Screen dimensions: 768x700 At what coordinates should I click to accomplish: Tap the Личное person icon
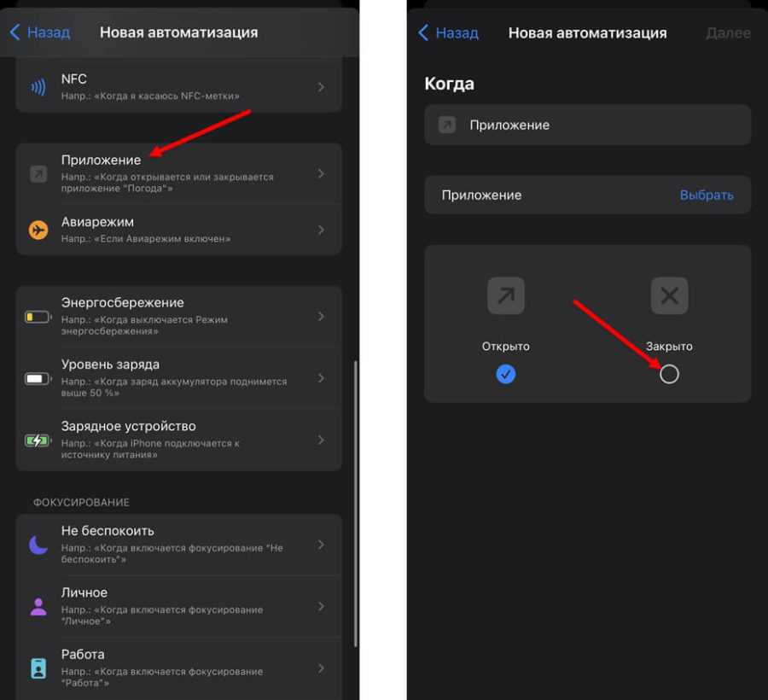tap(38, 607)
